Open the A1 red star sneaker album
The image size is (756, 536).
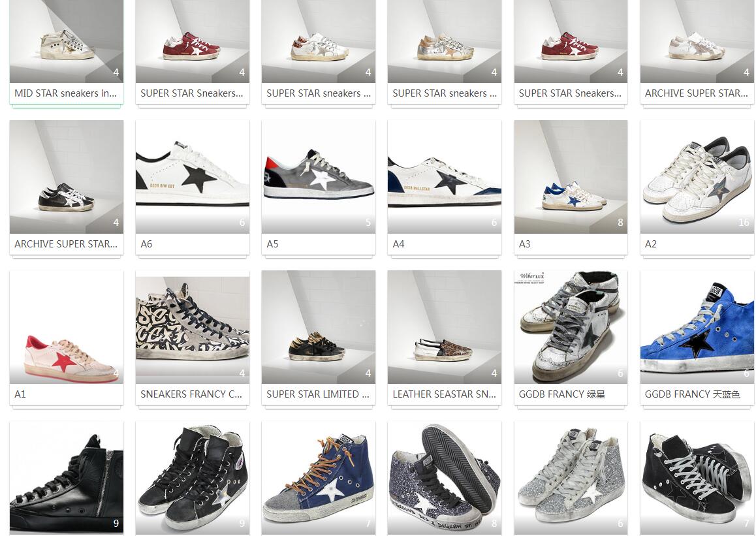(x=67, y=327)
